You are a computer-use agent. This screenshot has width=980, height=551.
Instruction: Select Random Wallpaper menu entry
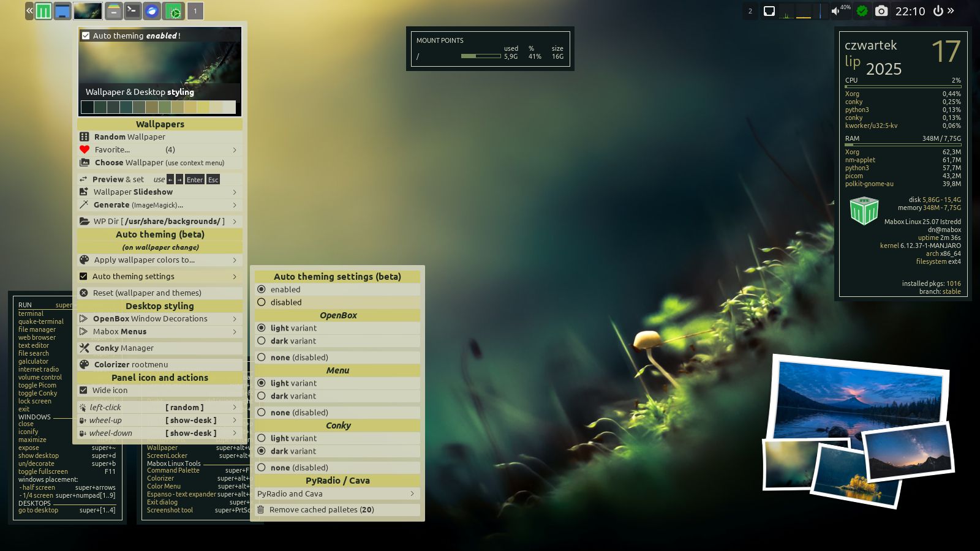point(130,137)
